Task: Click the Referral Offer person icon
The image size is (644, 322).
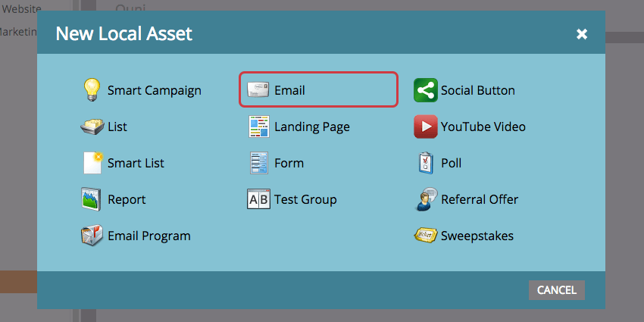Action: point(426,199)
